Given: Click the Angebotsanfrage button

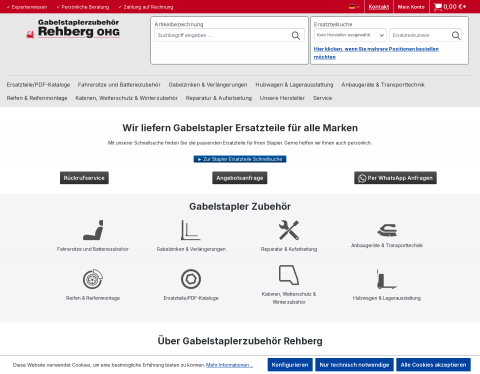Looking at the screenshot, I should [x=240, y=178].
